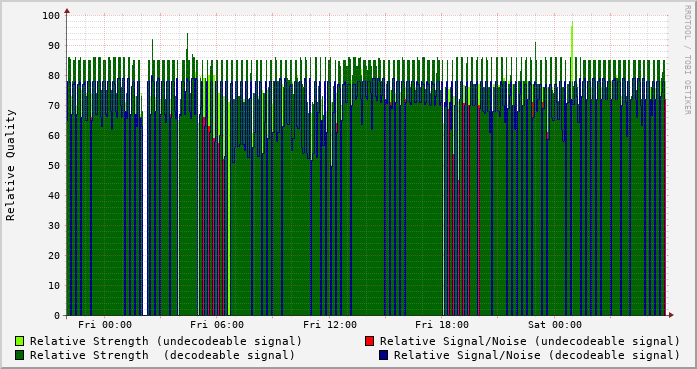The image size is (697, 369).
Task: Select the Relative Signal/Noise (undecodeable signal) label
Action: tap(530, 341)
